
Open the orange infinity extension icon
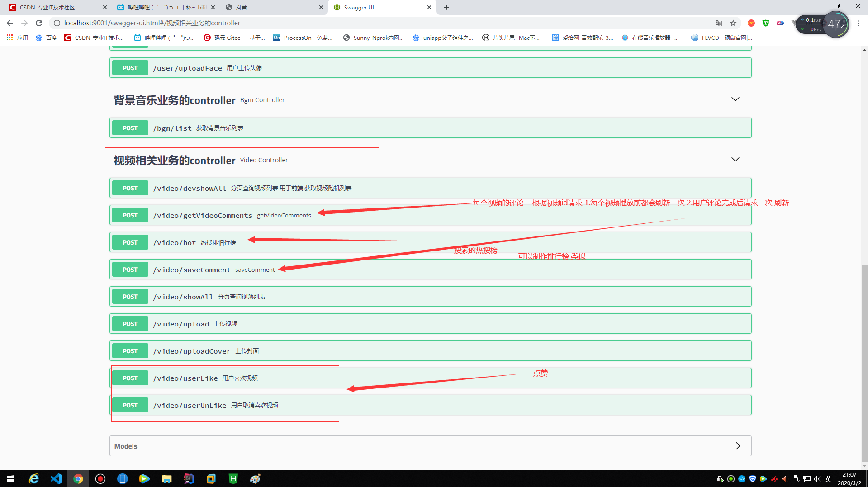[x=751, y=23]
